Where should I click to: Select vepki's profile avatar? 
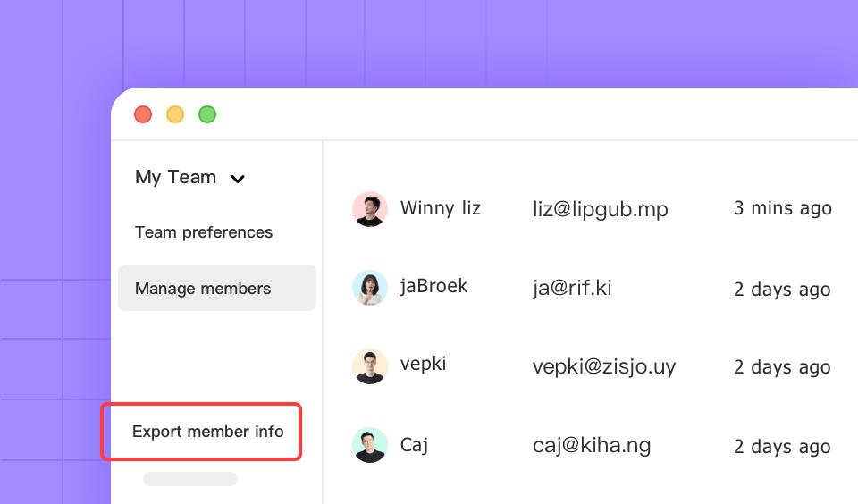[x=370, y=366]
